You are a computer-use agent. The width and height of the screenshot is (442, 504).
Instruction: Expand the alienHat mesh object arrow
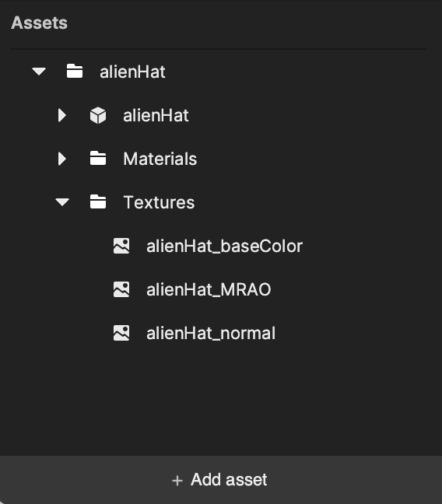click(x=62, y=115)
